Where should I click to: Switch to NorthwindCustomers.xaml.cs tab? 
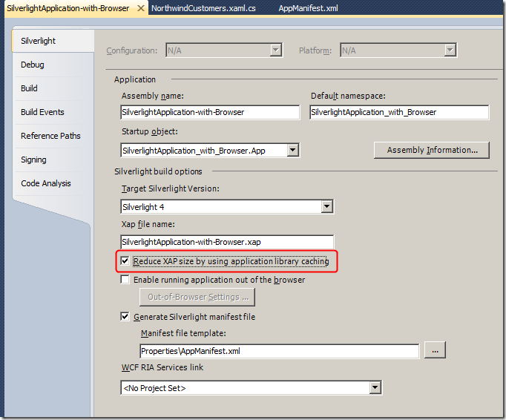pos(203,8)
